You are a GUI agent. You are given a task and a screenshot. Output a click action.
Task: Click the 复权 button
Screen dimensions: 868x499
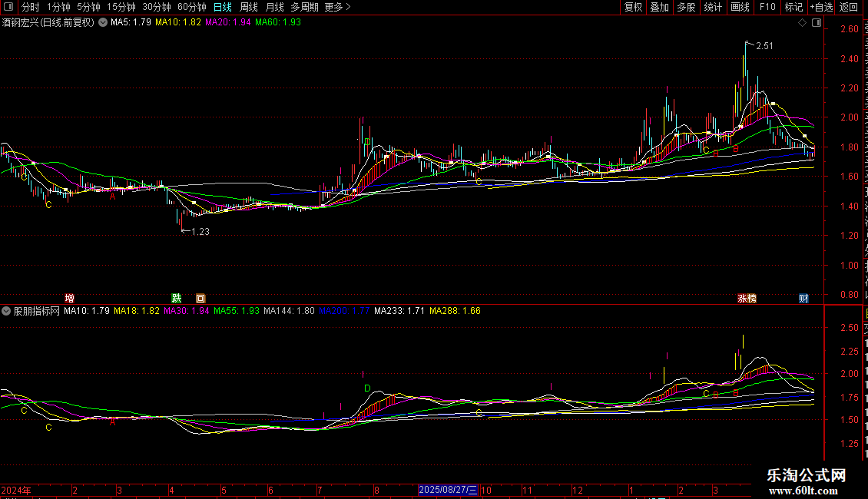tap(633, 7)
